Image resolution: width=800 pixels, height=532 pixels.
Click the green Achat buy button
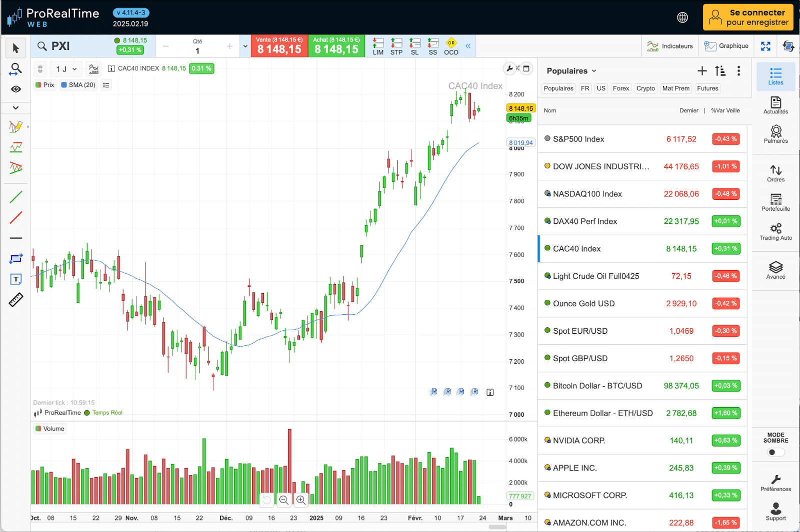click(x=336, y=46)
